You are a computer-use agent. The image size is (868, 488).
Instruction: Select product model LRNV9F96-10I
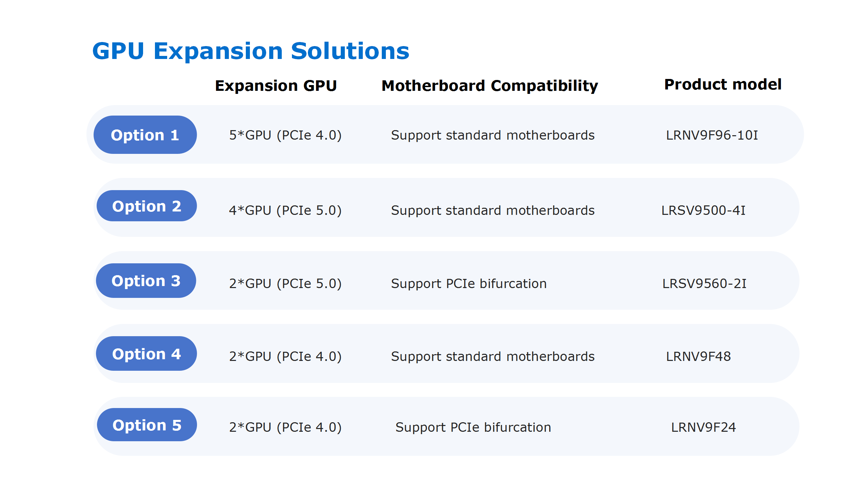[x=712, y=135]
